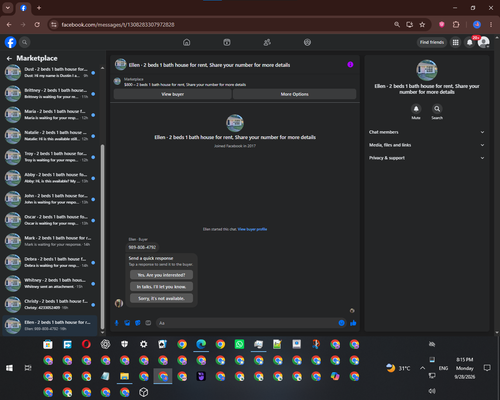
Task: Attach a file using the photo icon
Action: point(127,323)
